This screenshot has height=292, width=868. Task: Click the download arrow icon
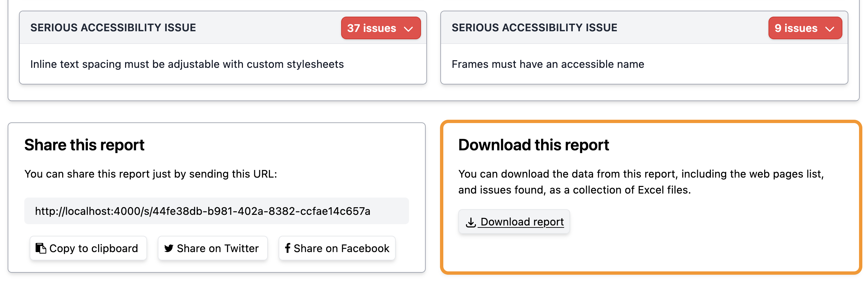coord(471,222)
